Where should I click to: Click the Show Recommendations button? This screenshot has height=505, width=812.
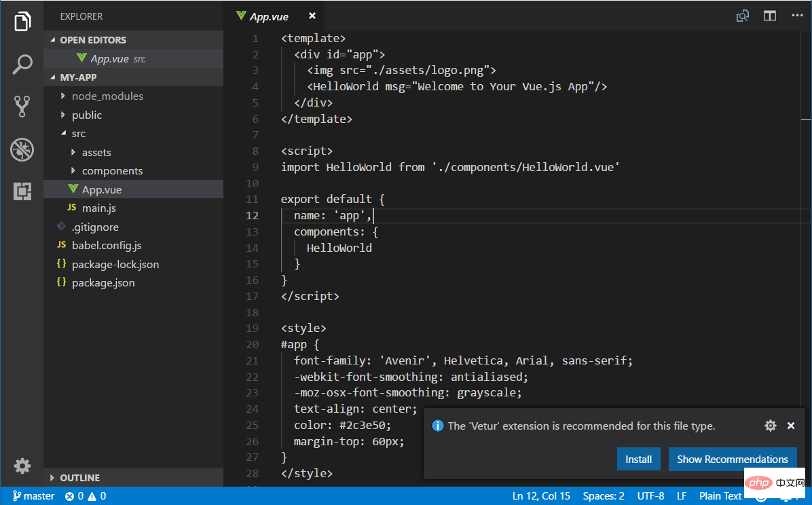click(732, 460)
